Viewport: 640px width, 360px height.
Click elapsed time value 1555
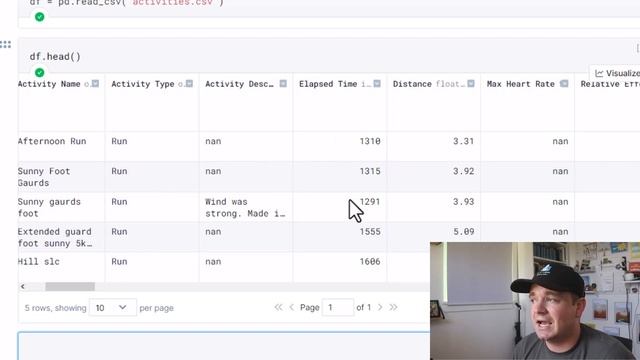pyautogui.click(x=370, y=231)
